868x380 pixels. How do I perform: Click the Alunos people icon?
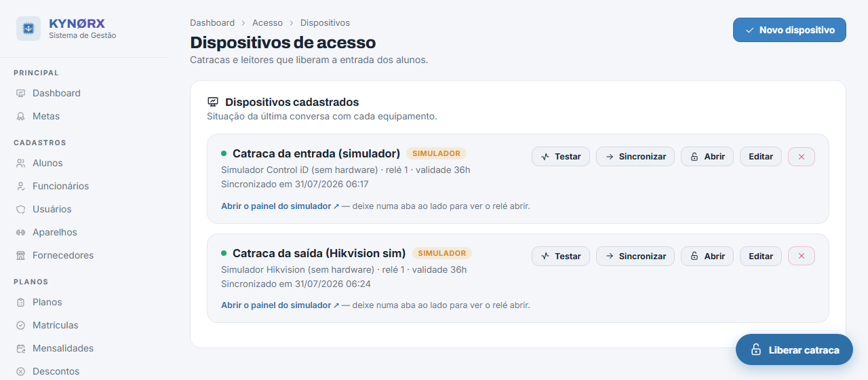(x=20, y=163)
